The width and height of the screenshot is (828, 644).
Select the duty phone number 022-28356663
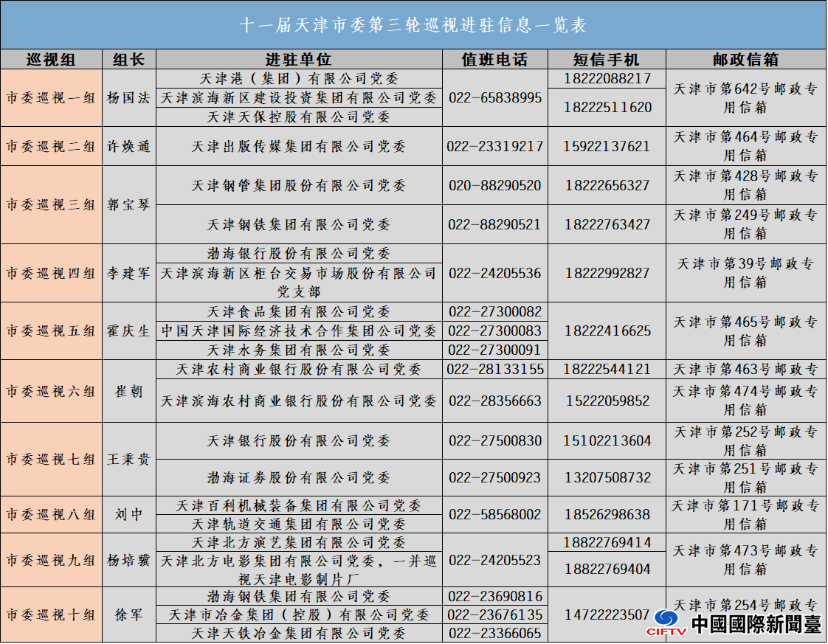[x=495, y=401]
